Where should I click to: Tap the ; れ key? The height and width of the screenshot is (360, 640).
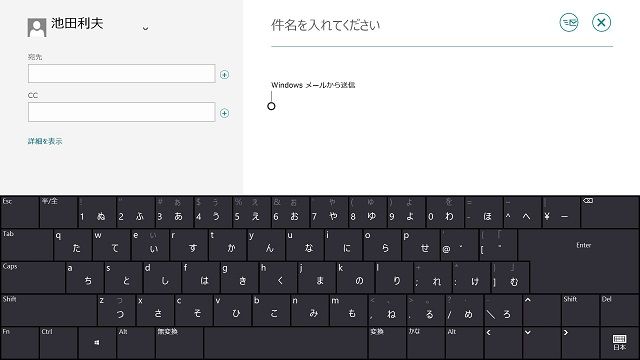(432, 277)
